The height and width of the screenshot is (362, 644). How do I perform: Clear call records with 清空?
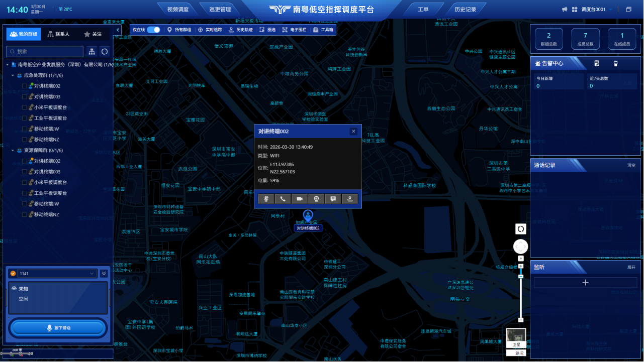[631, 165]
